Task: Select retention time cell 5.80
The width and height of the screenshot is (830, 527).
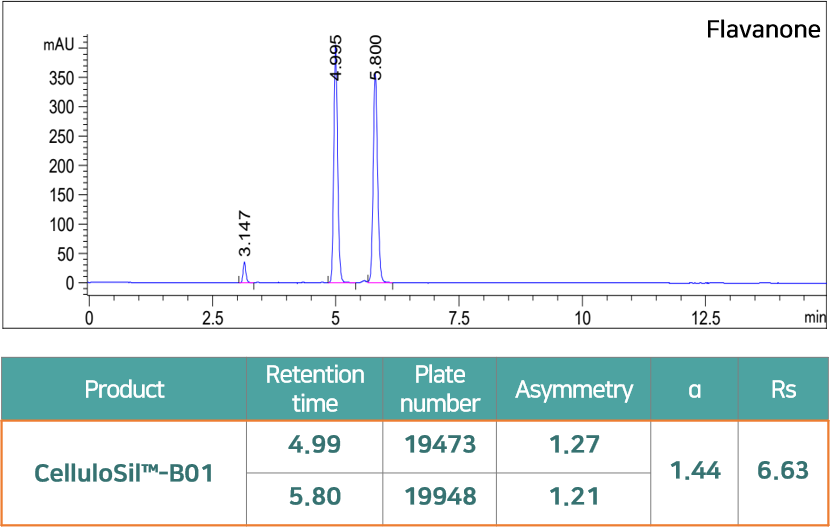Action: pyautogui.click(x=314, y=497)
